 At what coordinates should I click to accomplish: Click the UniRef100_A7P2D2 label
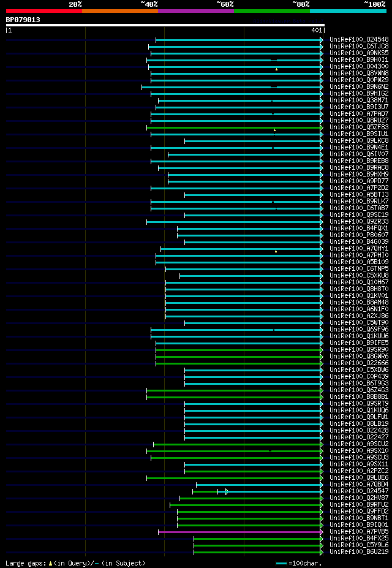pyautogui.click(x=359, y=188)
